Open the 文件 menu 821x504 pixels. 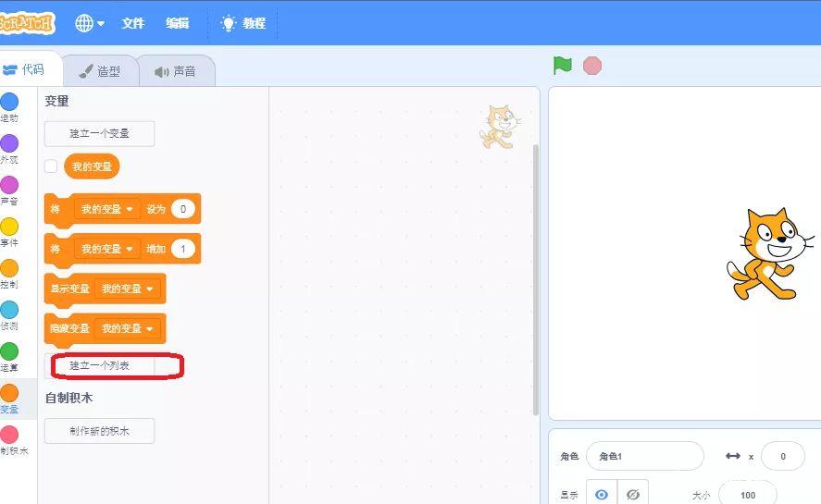tap(133, 23)
